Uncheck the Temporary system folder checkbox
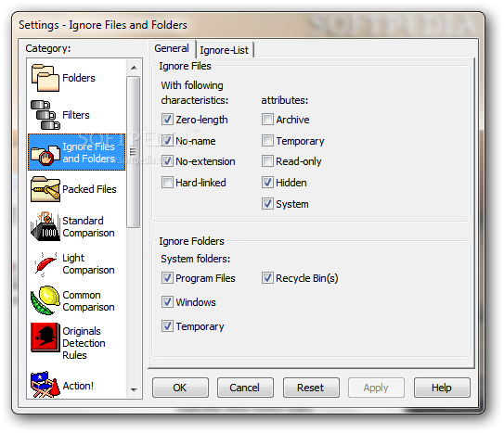 (167, 326)
